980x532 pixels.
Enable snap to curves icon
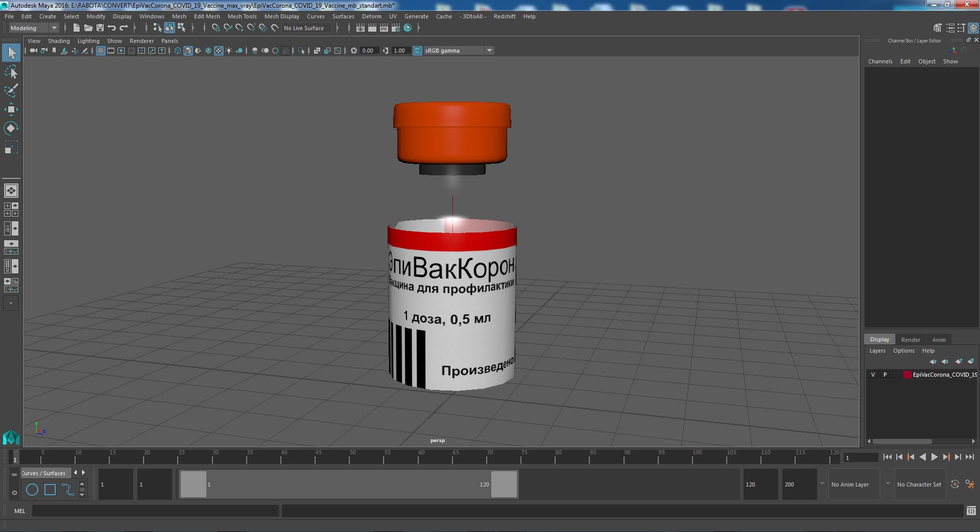228,28
